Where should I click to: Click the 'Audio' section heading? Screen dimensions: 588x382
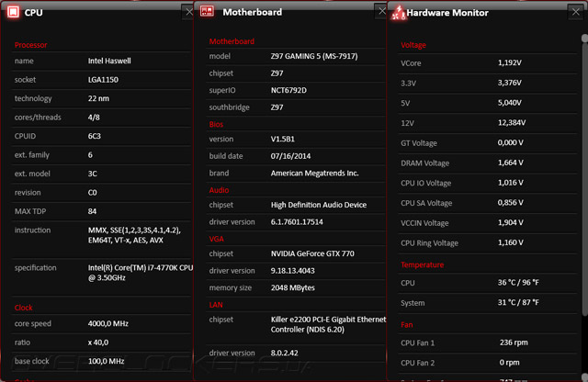point(219,190)
